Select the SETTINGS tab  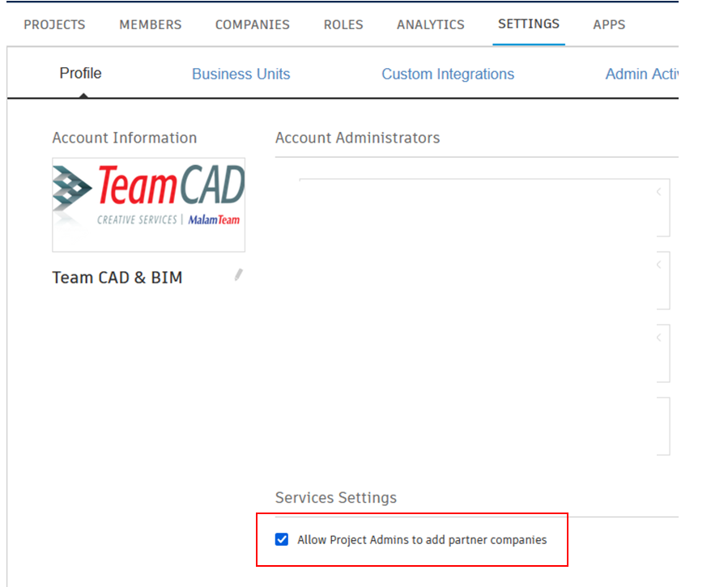pos(529,23)
